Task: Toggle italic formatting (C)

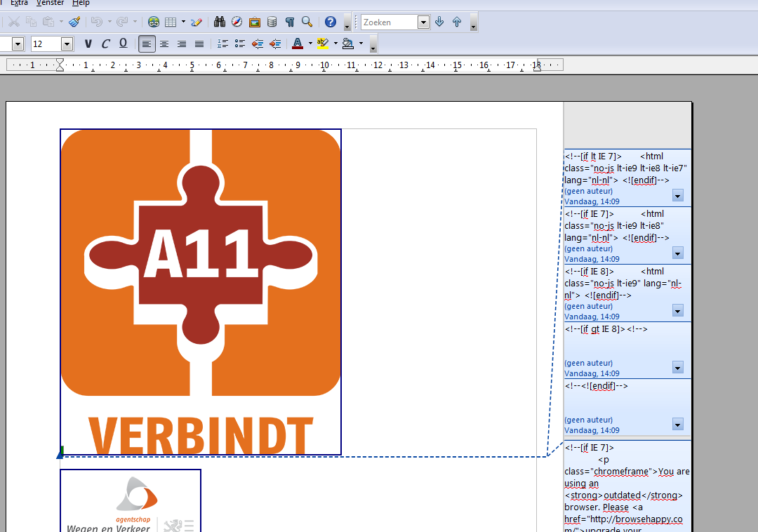Action: click(105, 44)
